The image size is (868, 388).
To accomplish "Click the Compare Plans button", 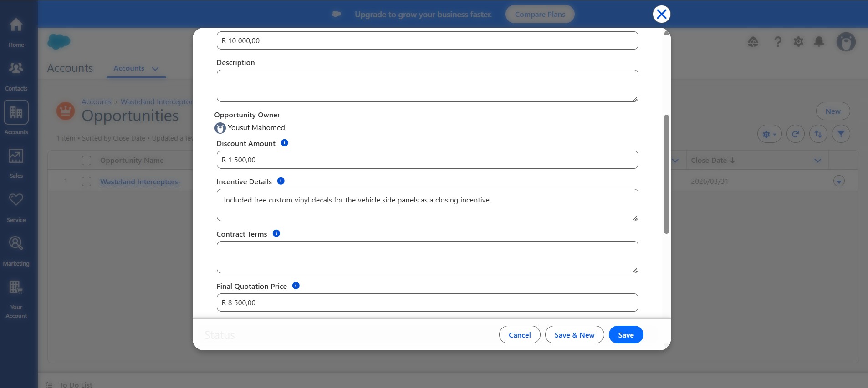I will pos(540,15).
